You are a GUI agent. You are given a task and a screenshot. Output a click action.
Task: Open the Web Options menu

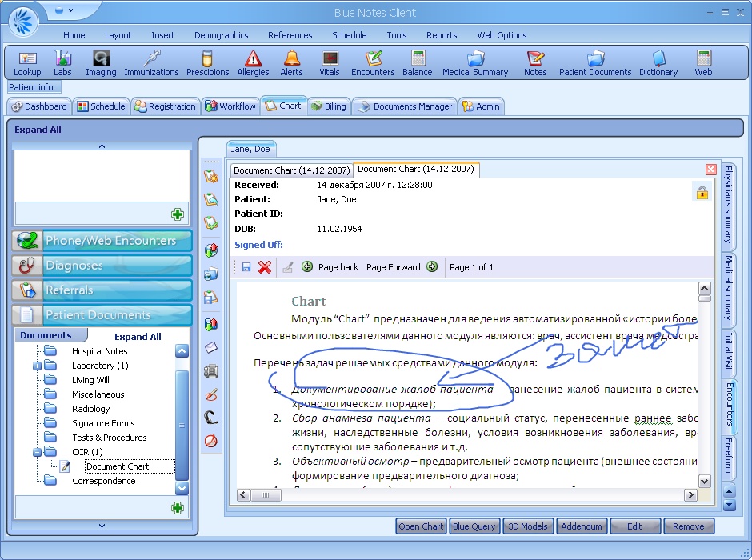(x=502, y=35)
